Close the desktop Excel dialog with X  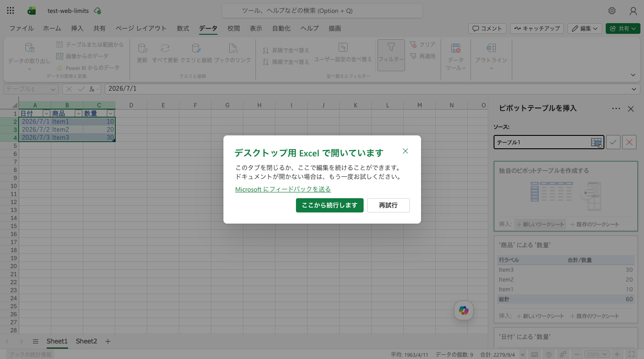[x=405, y=151]
